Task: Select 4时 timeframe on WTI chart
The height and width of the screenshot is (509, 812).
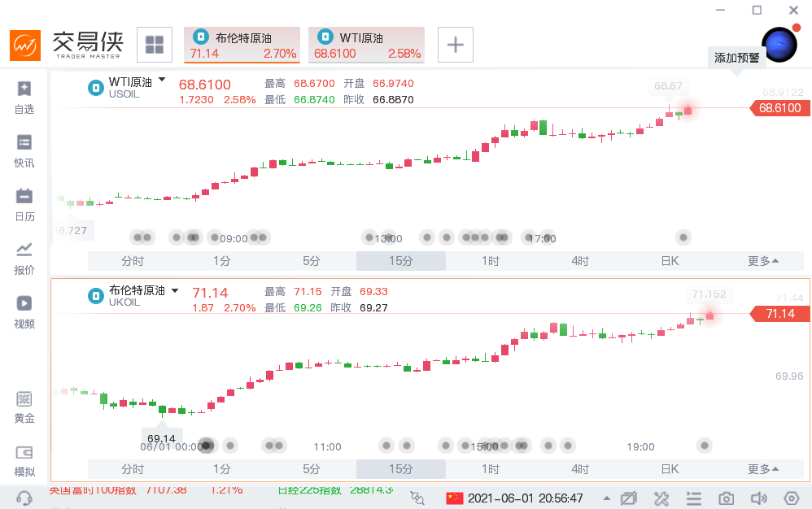Action: pos(580,261)
